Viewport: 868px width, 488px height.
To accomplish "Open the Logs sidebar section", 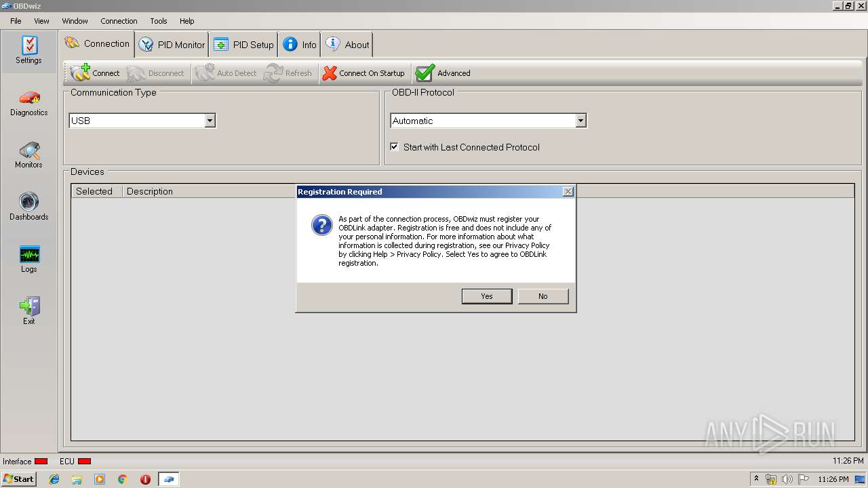I will pyautogui.click(x=28, y=260).
